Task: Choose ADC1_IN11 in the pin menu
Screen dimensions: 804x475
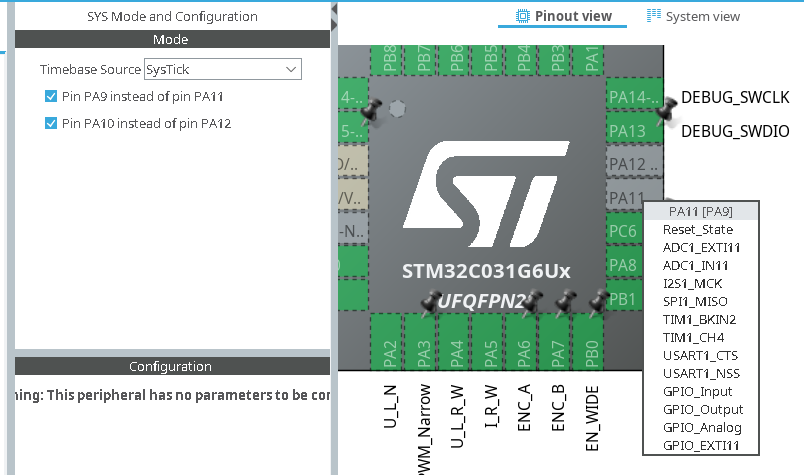Action: click(x=700, y=265)
